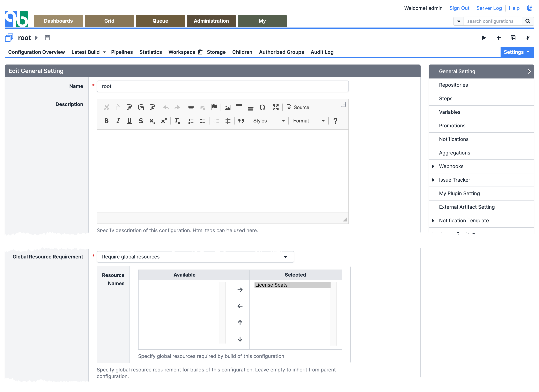The width and height of the screenshot is (539, 392).
Task: Open the Styles dropdown in editor
Action: 268,121
